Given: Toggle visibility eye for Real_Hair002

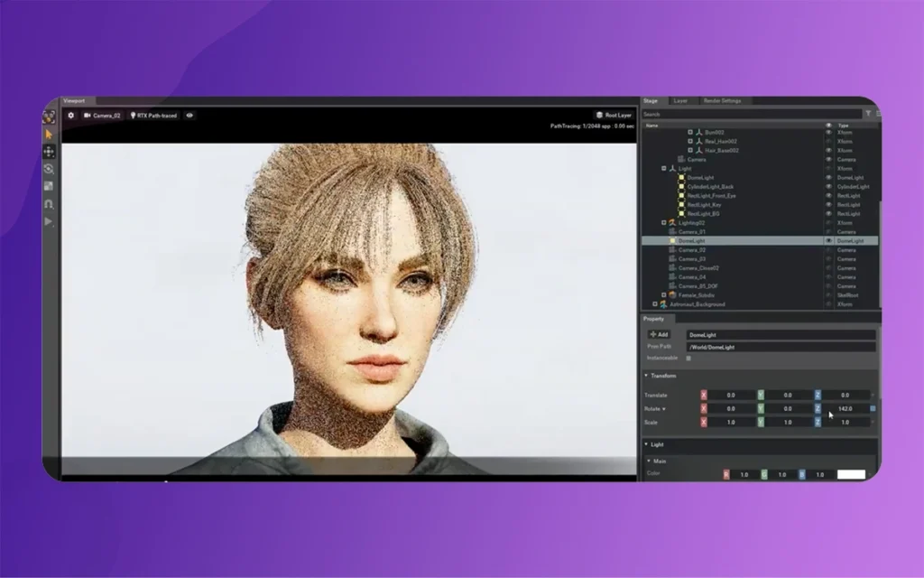Looking at the screenshot, I should pyautogui.click(x=828, y=142).
